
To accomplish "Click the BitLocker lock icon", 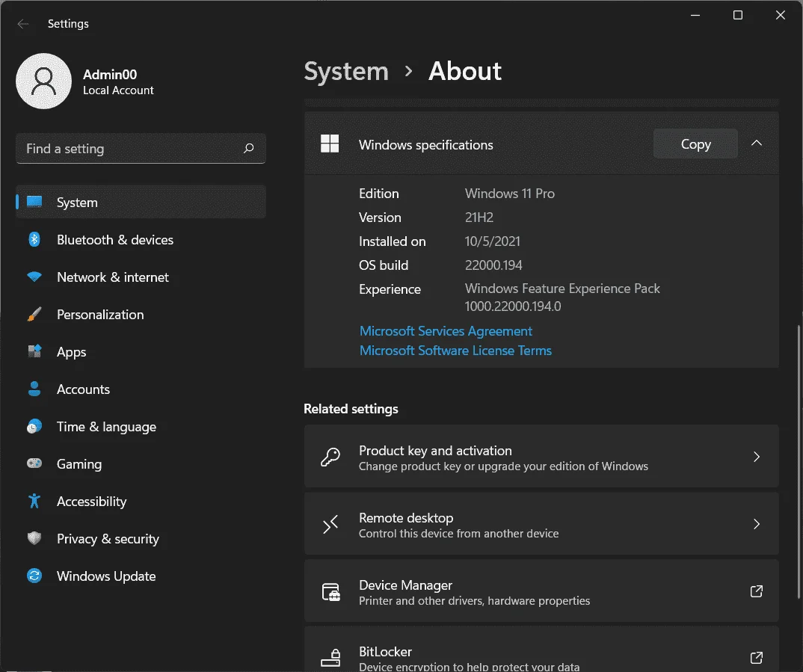I will pyautogui.click(x=330, y=658).
